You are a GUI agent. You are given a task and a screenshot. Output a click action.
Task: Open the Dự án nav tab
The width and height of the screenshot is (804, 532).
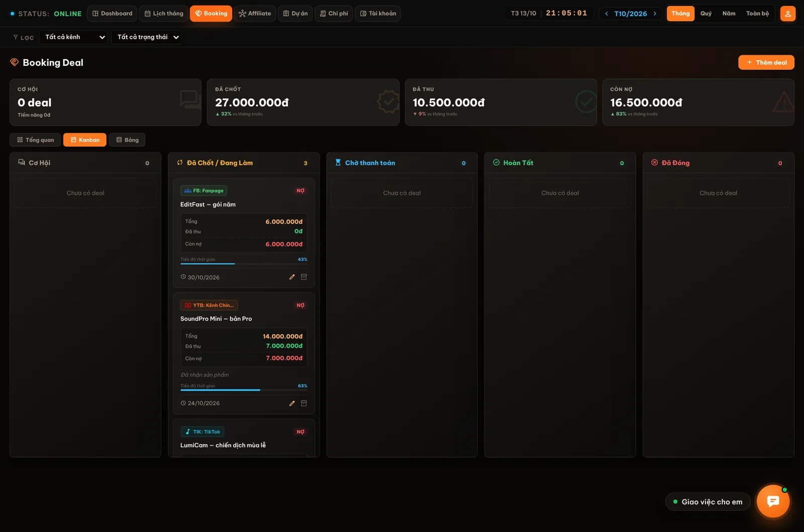tap(295, 14)
